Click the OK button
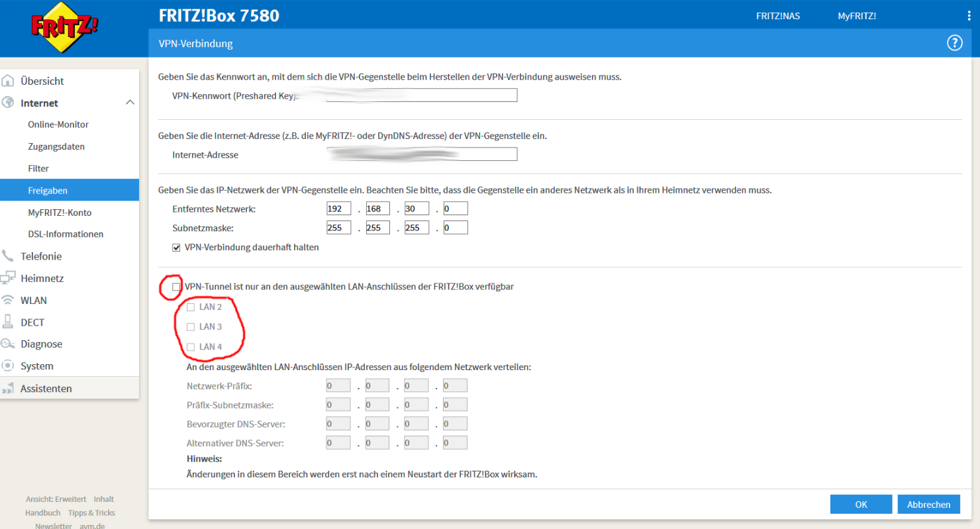Screen dimensions: 980x529 pos(861,504)
